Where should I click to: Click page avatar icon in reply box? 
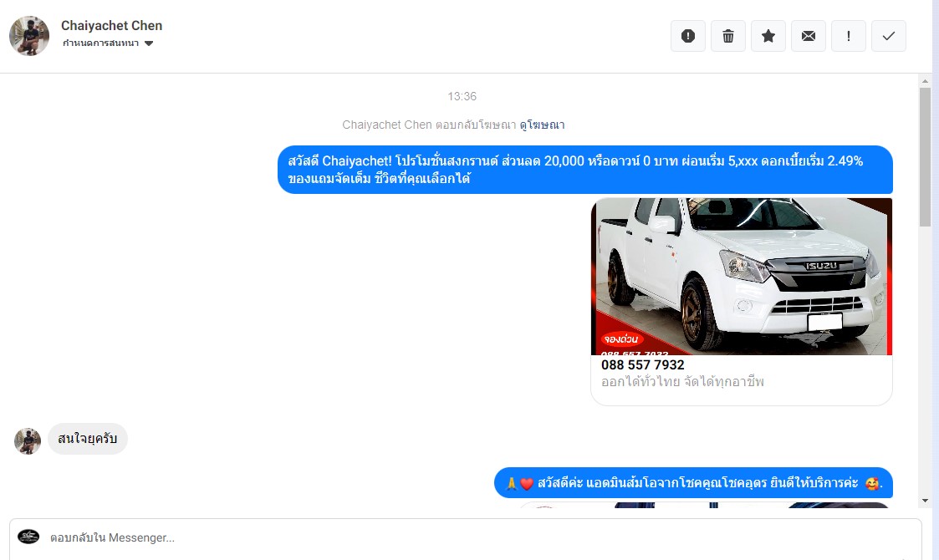click(x=28, y=537)
